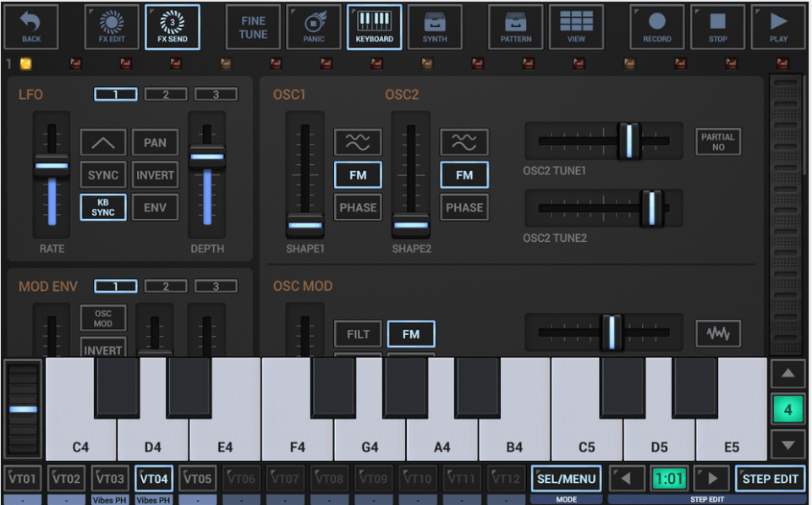Select the LFO triangle waveform shape

pyautogui.click(x=103, y=142)
